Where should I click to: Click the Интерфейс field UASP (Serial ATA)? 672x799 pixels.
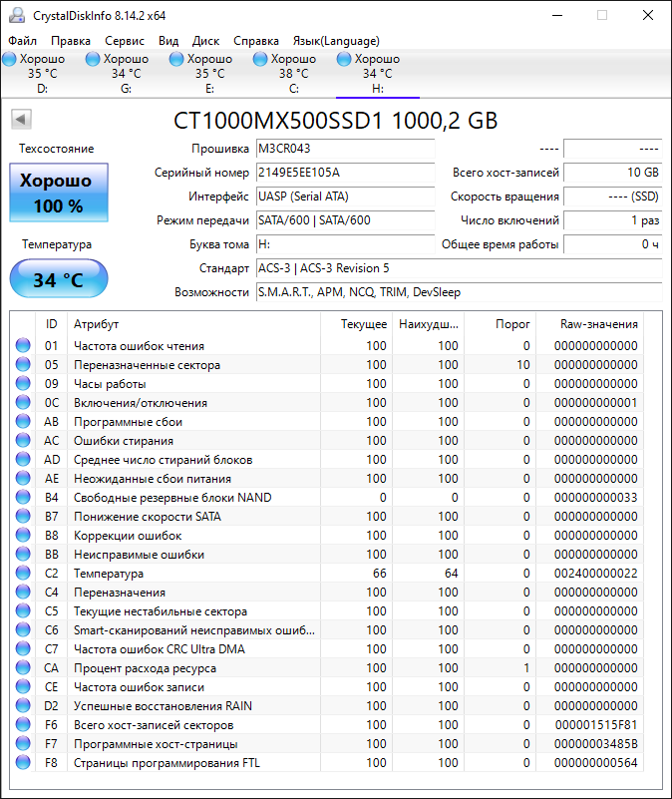tap(345, 197)
